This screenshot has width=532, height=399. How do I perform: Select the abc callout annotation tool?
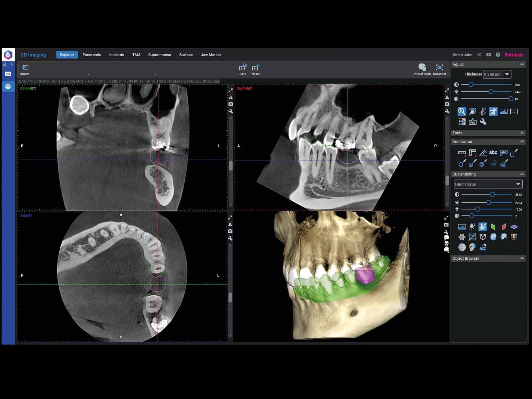(504, 153)
